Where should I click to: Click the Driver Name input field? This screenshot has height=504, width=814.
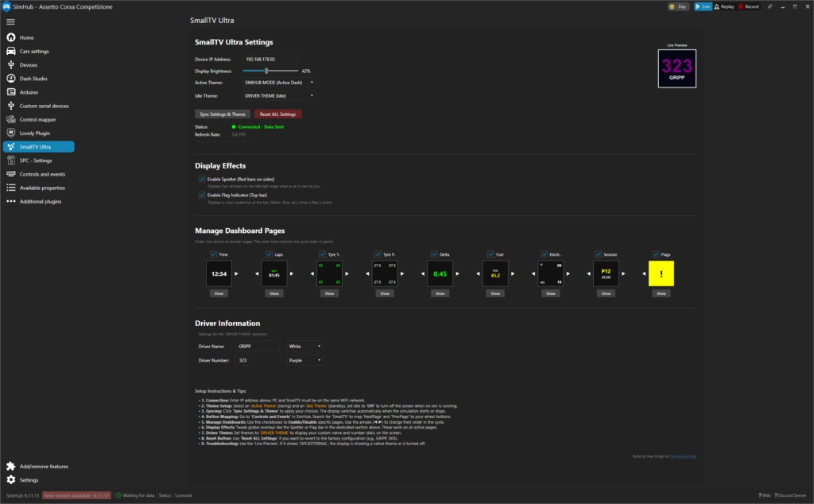coord(258,347)
